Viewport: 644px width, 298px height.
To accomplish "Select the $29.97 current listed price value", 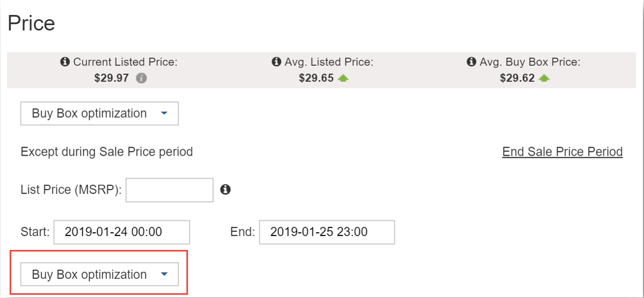I will pyautogui.click(x=112, y=78).
